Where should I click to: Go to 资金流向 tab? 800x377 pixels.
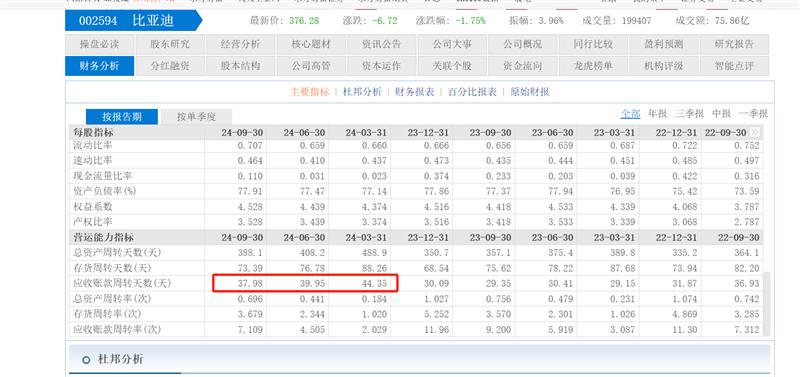pos(522,66)
